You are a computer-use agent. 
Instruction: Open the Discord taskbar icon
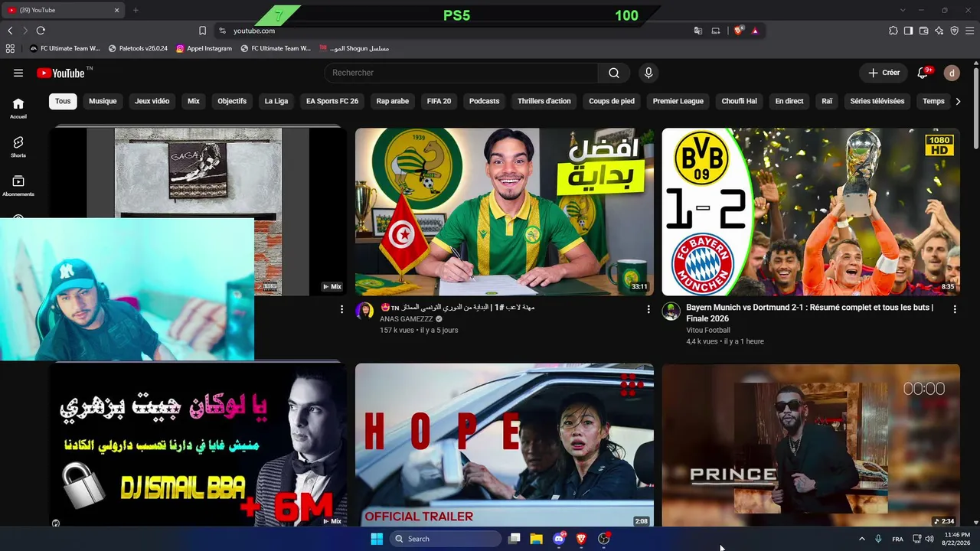(x=559, y=539)
